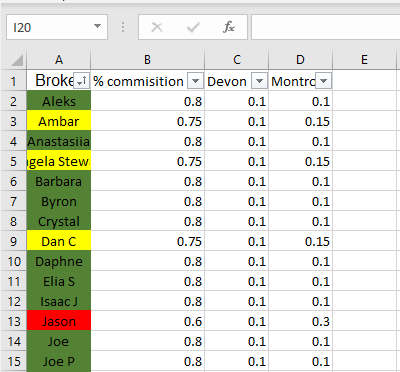Select Jason's 0.3 Montro cell
The width and height of the screenshot is (400, 372).
(x=301, y=321)
